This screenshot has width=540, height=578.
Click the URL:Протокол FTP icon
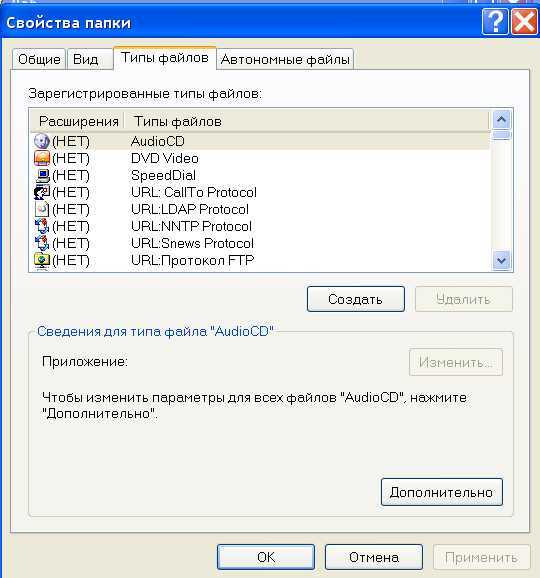pos(42,261)
